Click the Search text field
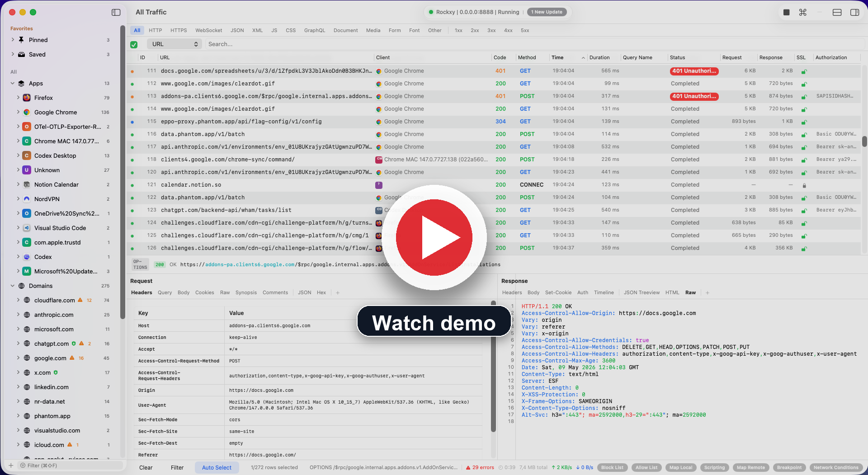The image size is (868, 475). [x=533, y=44]
